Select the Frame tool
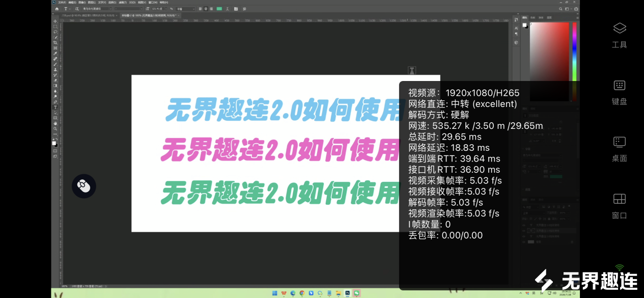This screenshot has width=644, height=298. click(x=55, y=47)
